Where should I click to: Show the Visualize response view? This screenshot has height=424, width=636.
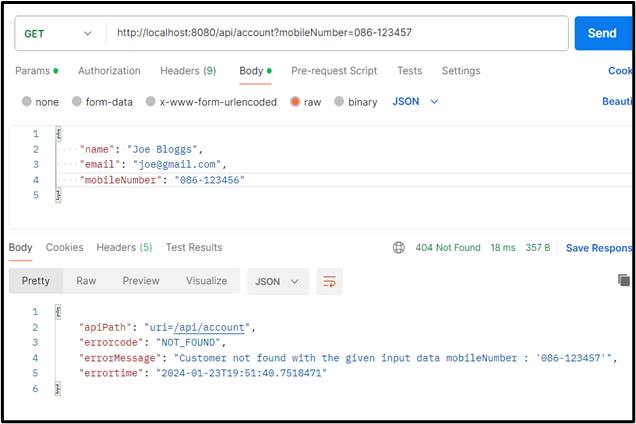(206, 281)
